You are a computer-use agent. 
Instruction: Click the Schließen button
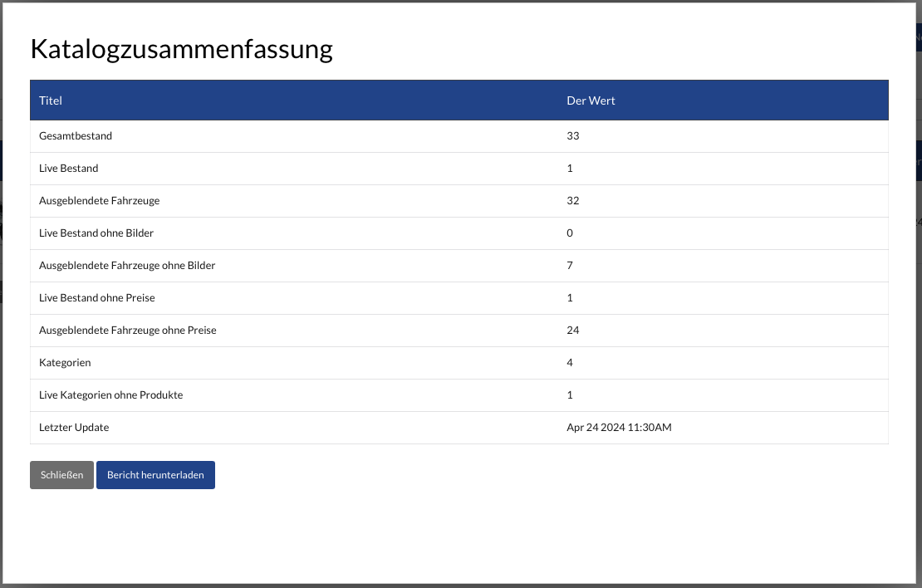tap(61, 475)
